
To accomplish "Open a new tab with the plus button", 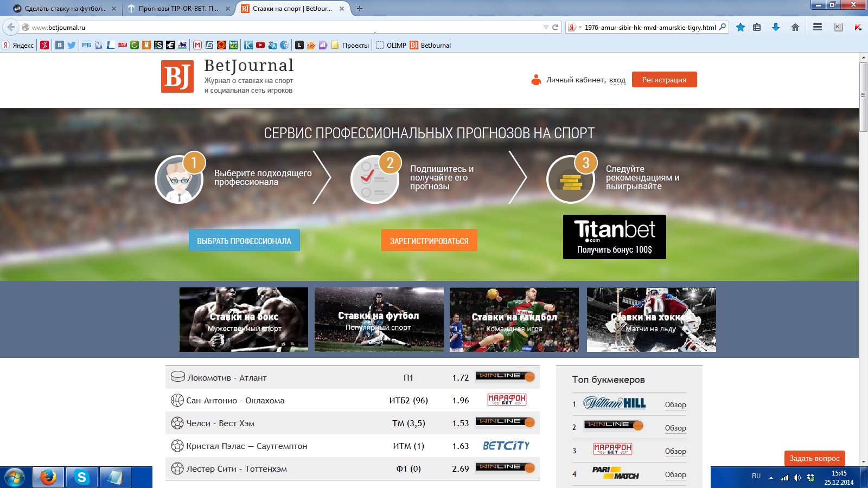I will (359, 9).
